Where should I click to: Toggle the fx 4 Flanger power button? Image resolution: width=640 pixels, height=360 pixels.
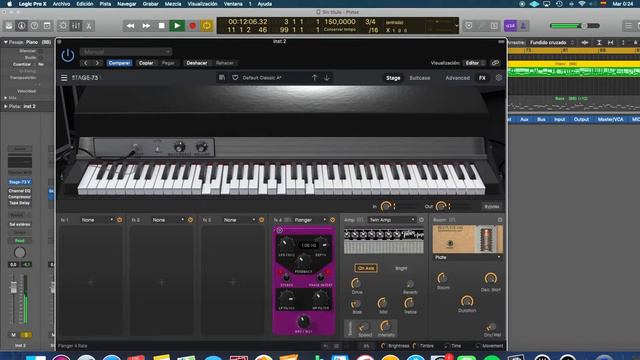333,220
